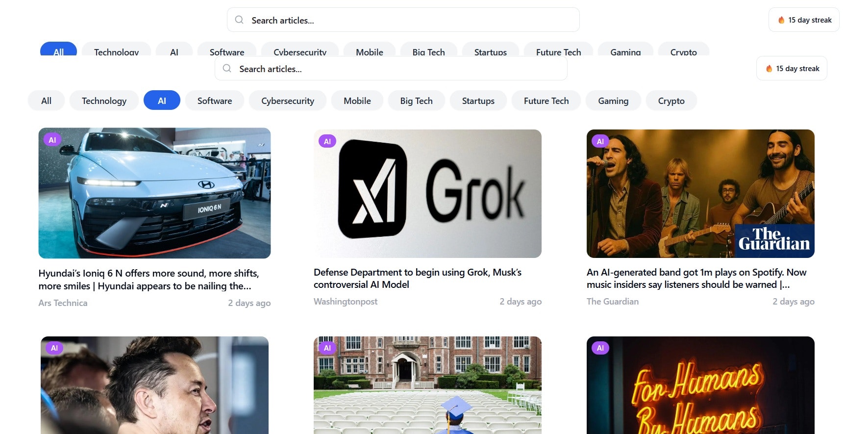Click the AI badge on the Hyundai Ioniq image

pyautogui.click(x=52, y=140)
